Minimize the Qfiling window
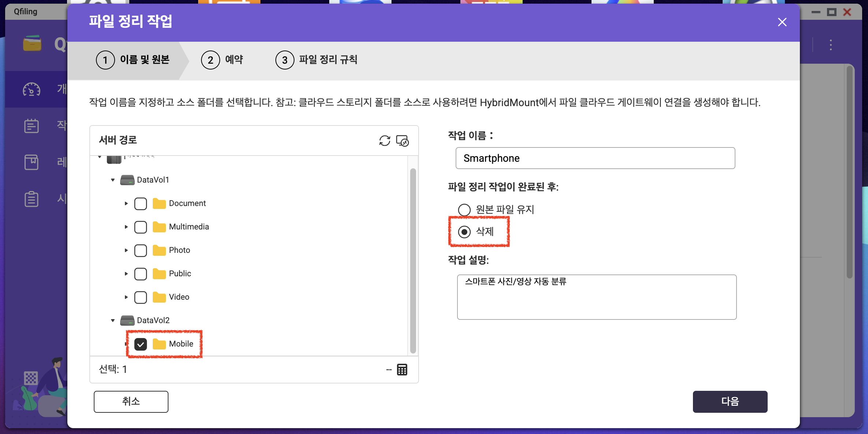Image resolution: width=868 pixels, height=434 pixels. (x=816, y=12)
